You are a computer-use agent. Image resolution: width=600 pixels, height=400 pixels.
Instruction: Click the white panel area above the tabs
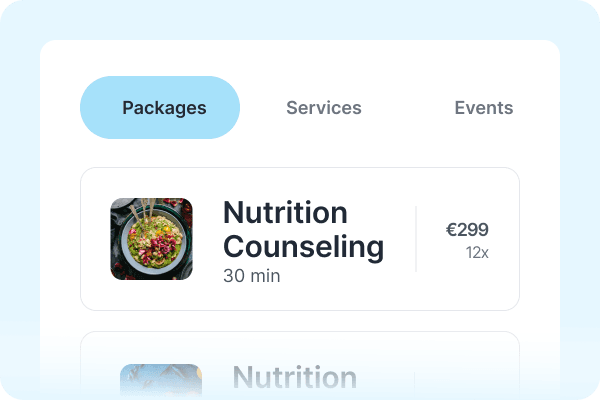click(300, 58)
